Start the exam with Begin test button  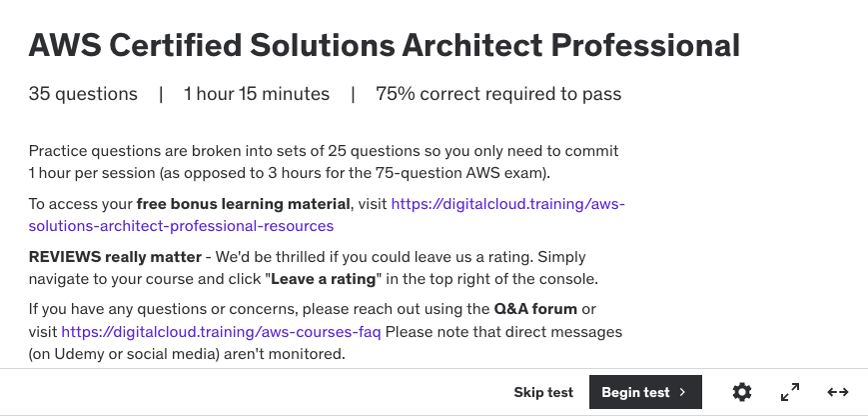645,392
